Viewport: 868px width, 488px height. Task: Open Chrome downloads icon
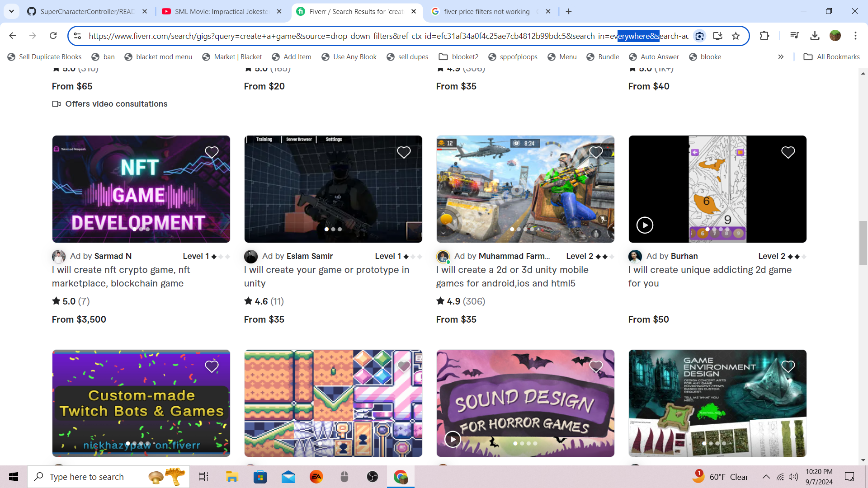point(815,36)
